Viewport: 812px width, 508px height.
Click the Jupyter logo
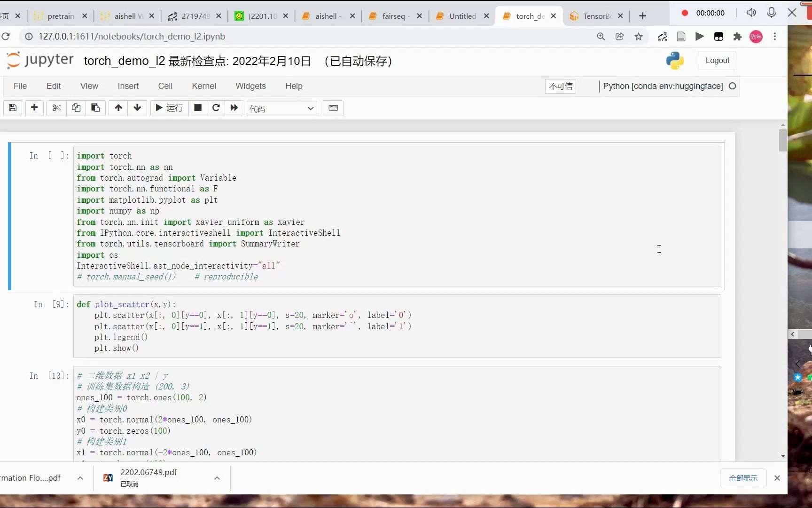[x=40, y=60]
